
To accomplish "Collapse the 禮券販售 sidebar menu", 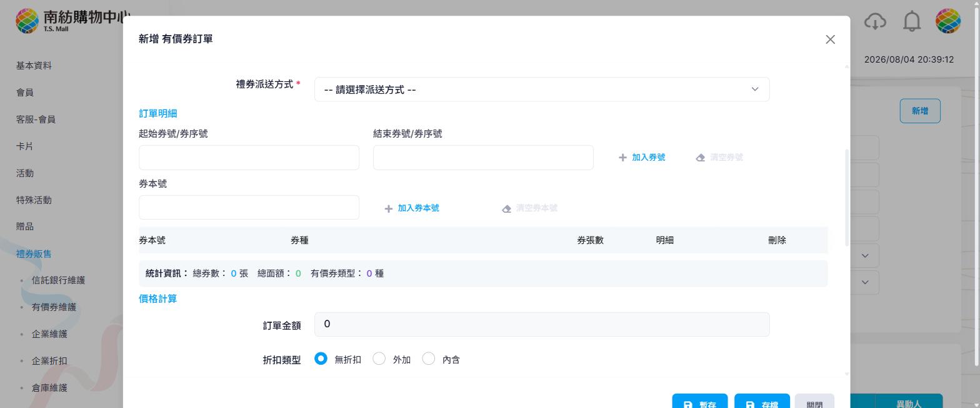I will click(x=34, y=254).
